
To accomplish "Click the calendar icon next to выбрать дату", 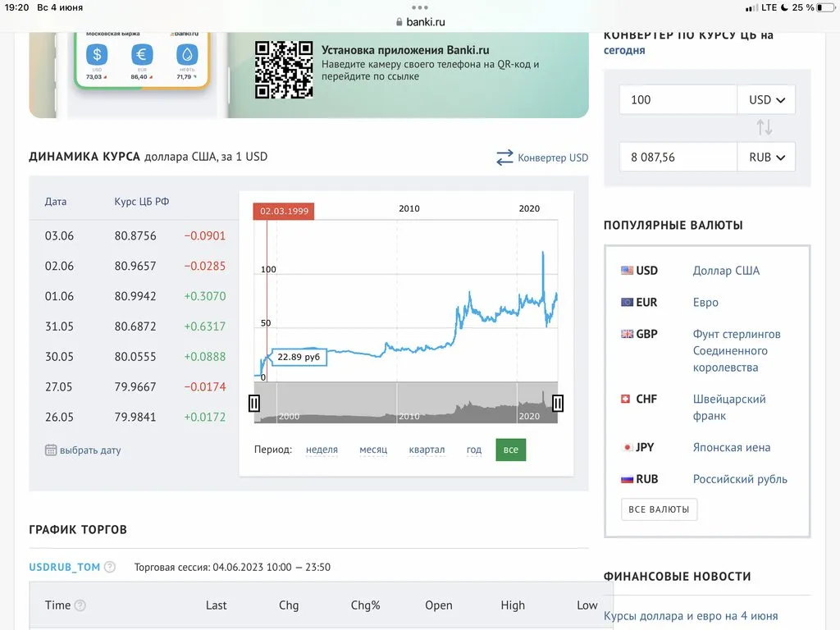I will (51, 450).
